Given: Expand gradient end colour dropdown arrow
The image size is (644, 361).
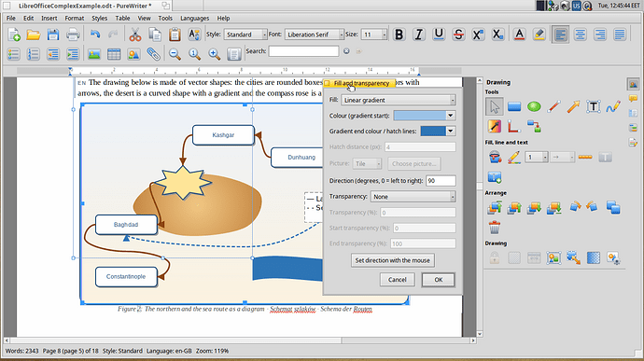Looking at the screenshot, I should pyautogui.click(x=451, y=131).
